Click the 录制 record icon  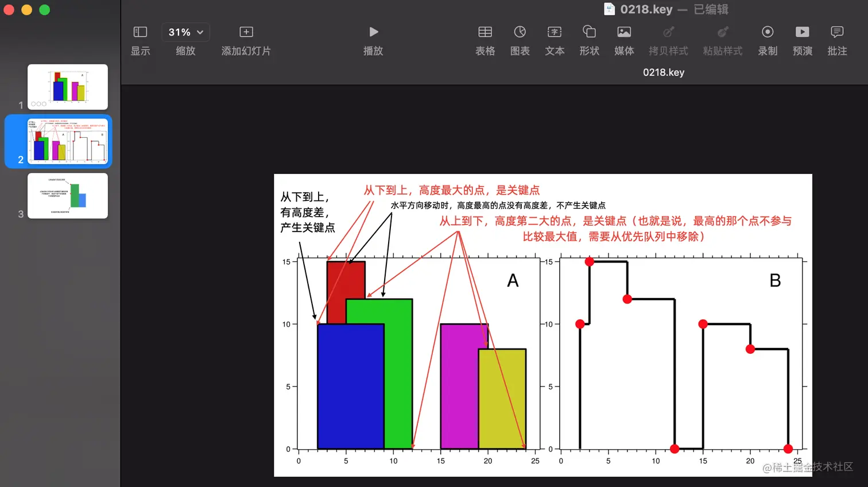pyautogui.click(x=768, y=32)
